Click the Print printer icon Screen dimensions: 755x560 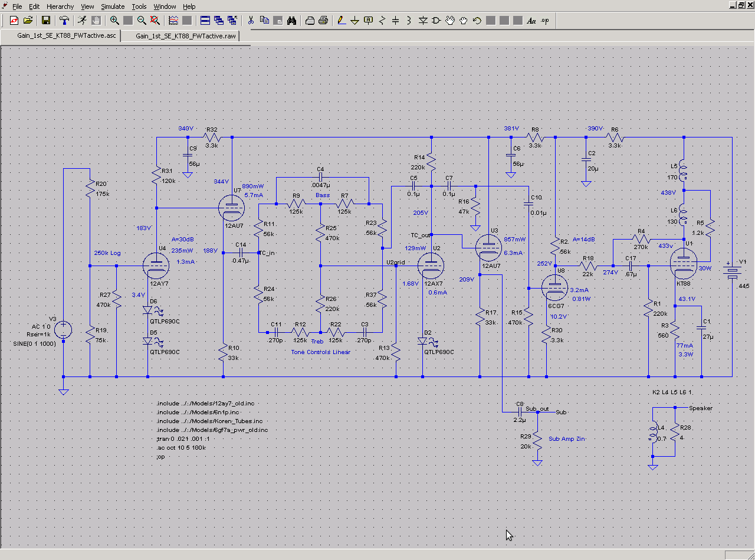coord(323,21)
